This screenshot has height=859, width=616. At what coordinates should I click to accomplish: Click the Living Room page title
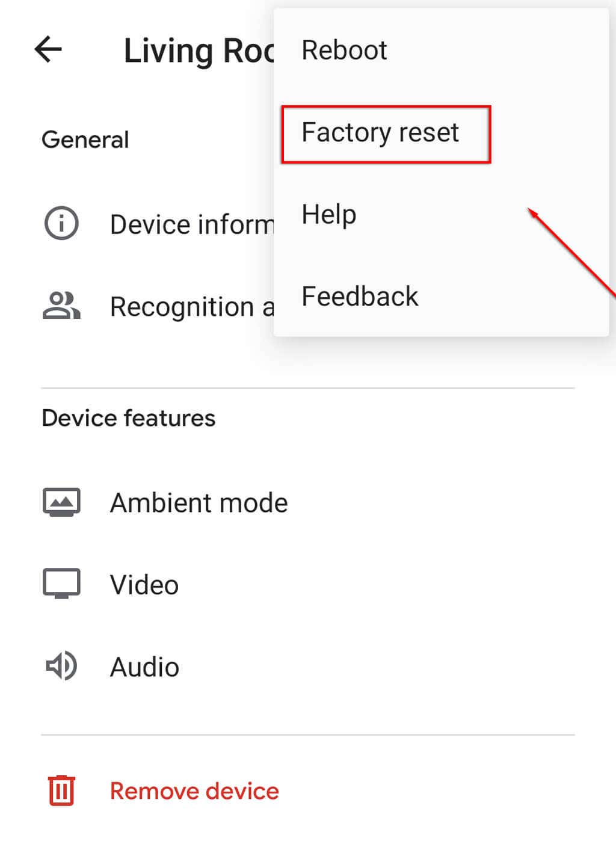pyautogui.click(x=199, y=51)
